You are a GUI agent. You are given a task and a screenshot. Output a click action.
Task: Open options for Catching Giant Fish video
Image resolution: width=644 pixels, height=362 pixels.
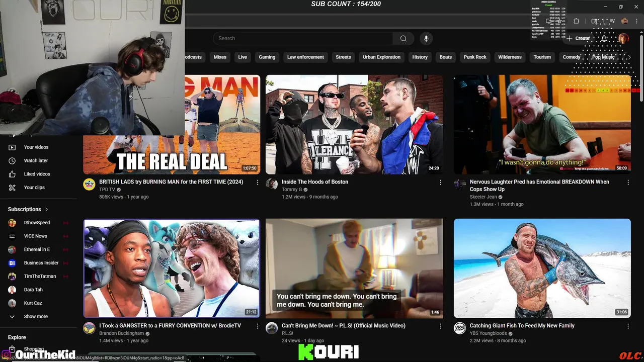pyautogui.click(x=628, y=326)
